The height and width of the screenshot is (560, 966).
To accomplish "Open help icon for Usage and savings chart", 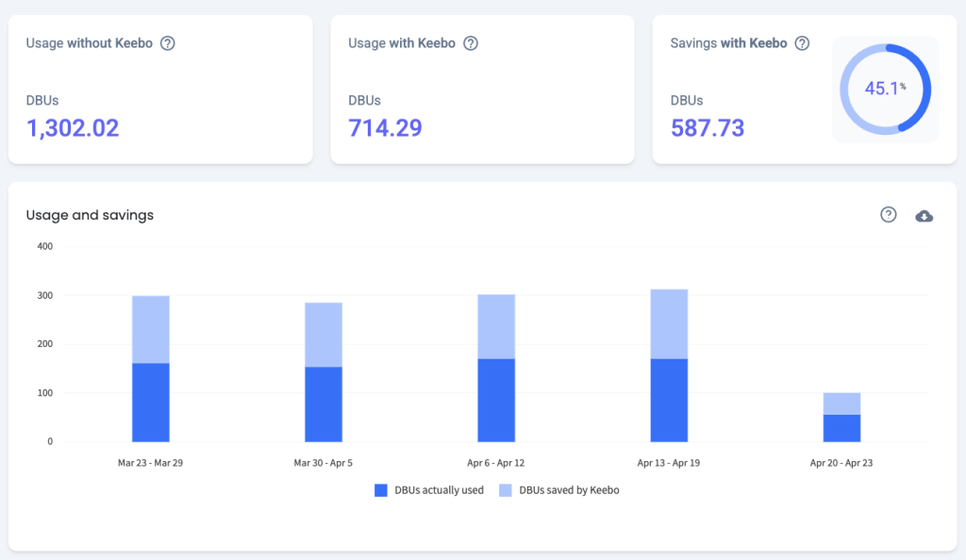I will 889,215.
